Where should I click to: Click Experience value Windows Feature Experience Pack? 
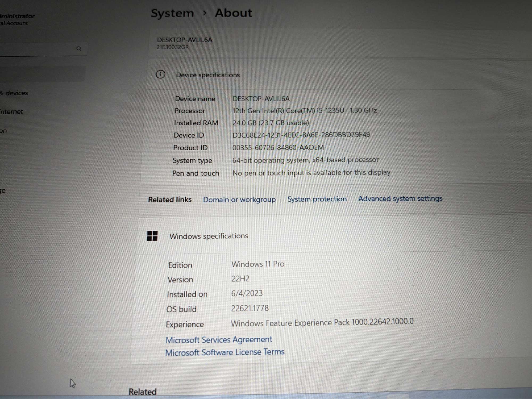tap(322, 323)
